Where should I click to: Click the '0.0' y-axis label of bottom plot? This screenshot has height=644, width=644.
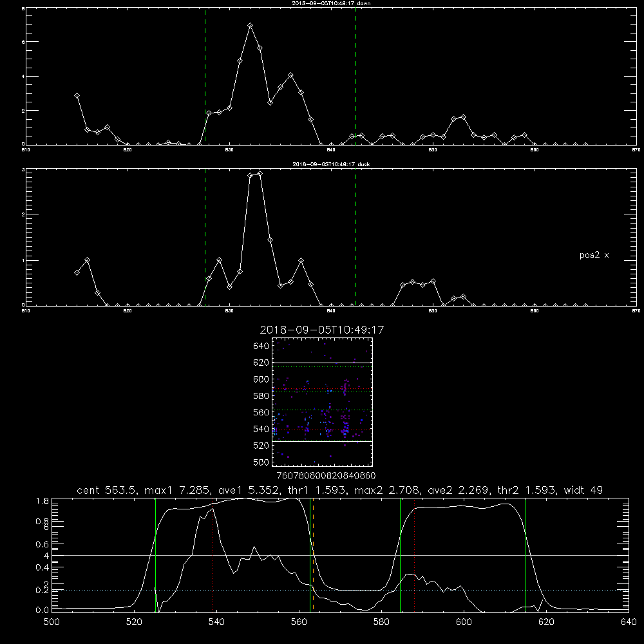pyautogui.click(x=43, y=611)
